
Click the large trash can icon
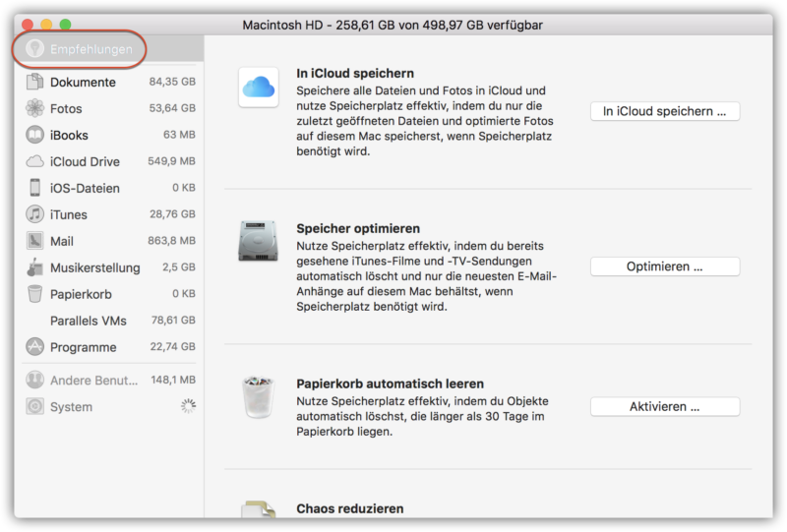[259, 397]
